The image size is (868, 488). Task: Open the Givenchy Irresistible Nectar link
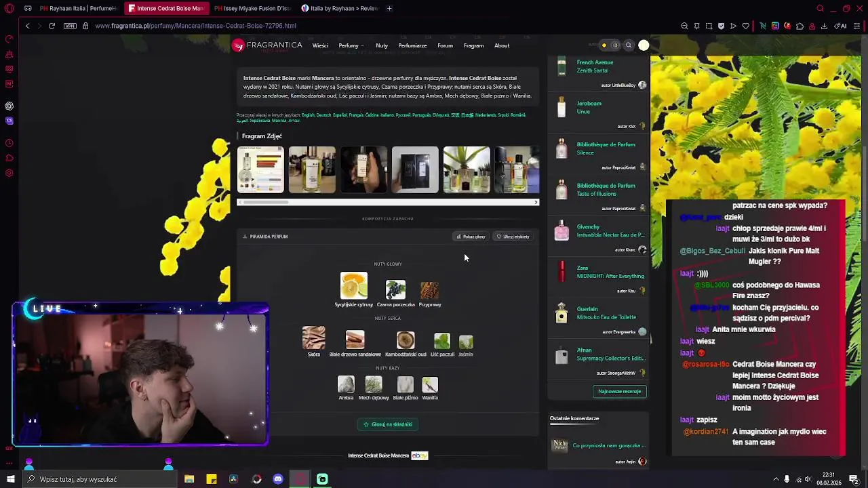click(x=610, y=231)
